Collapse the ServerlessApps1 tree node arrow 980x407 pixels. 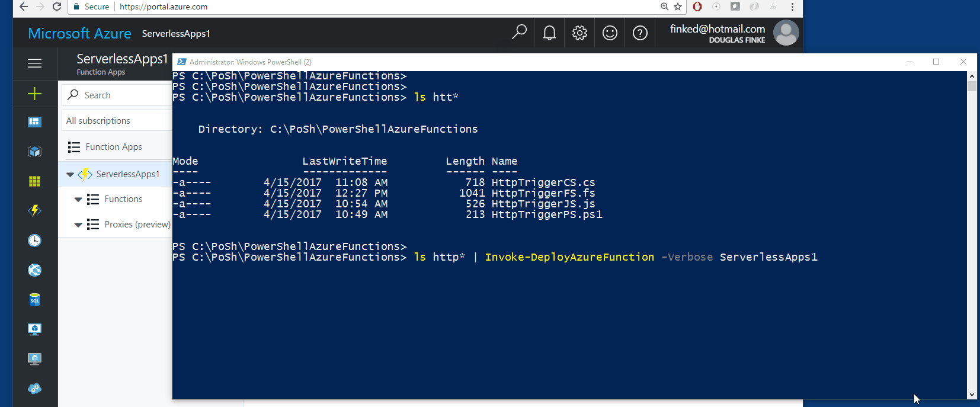point(70,174)
